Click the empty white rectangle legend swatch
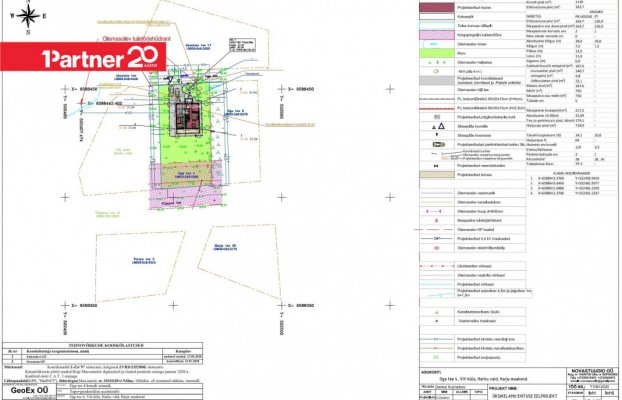Image resolution: width=622 pixels, height=400 pixels. (x=437, y=17)
